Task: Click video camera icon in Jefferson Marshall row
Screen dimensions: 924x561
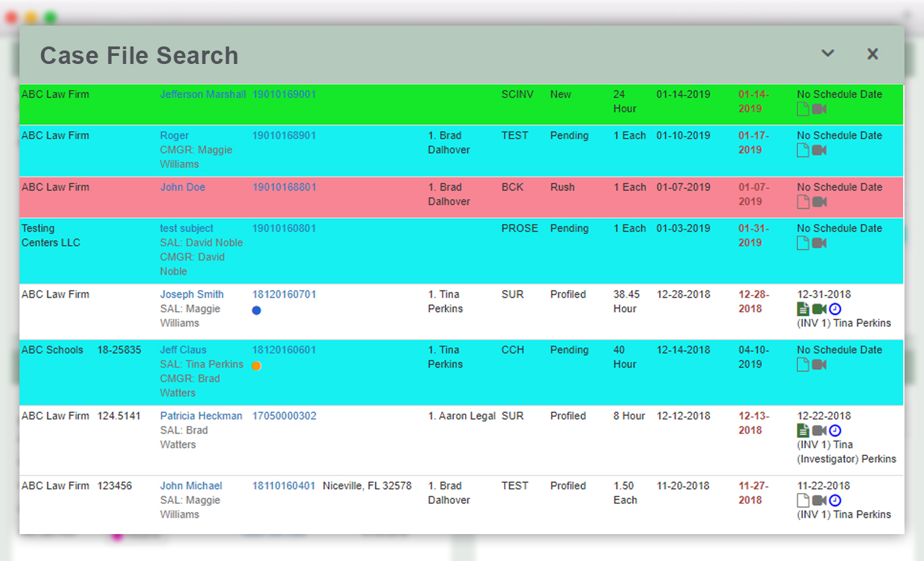Action: [819, 109]
